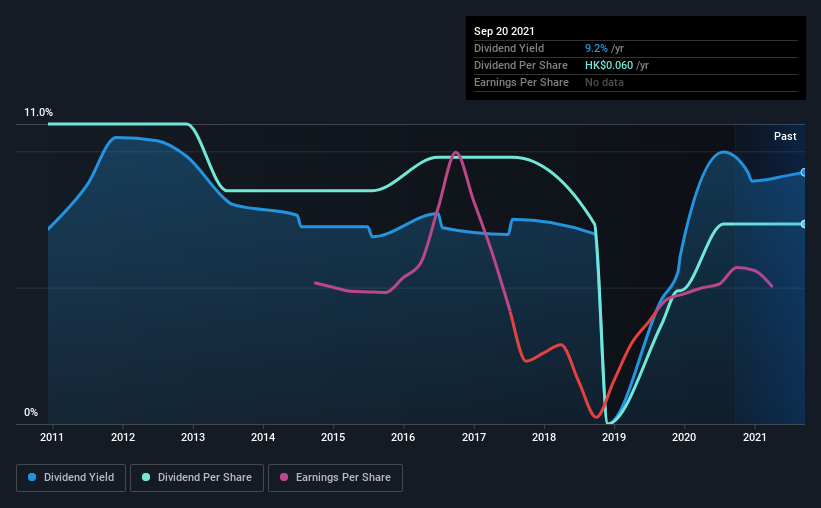Image resolution: width=821 pixels, height=508 pixels.
Task: Click the 9.2% dividend yield value
Action: click(x=596, y=48)
